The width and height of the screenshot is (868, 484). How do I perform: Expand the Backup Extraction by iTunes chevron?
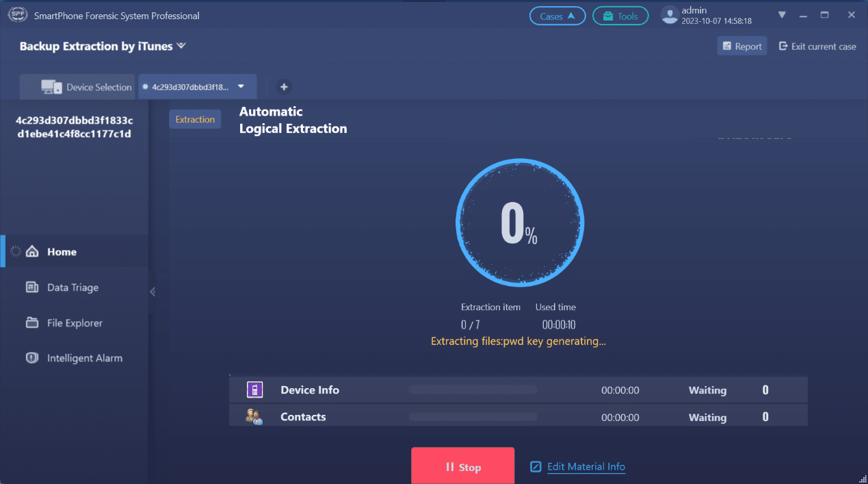(181, 46)
